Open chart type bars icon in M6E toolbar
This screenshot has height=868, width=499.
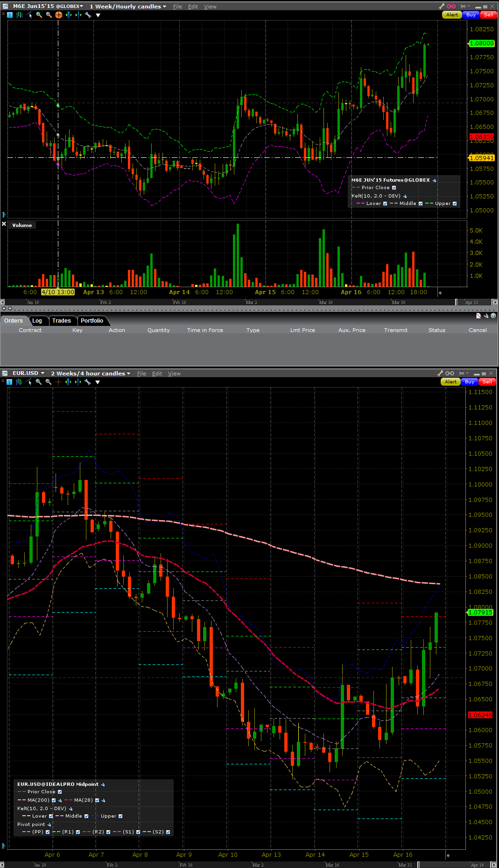(x=20, y=15)
